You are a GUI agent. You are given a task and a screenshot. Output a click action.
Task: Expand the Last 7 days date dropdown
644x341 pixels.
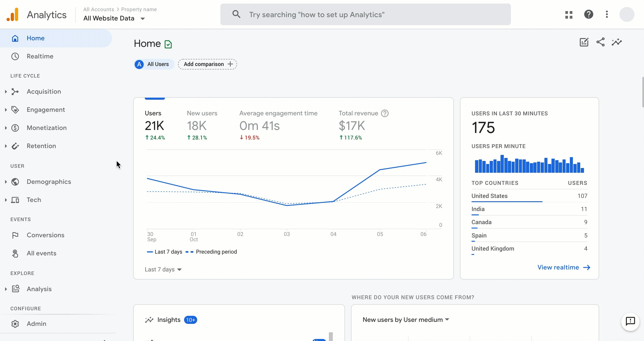(x=164, y=269)
